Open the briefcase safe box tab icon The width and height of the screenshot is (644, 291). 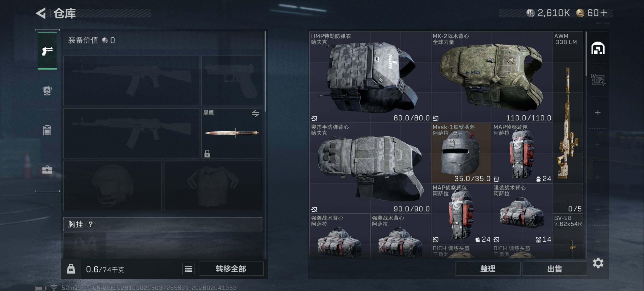(x=47, y=170)
